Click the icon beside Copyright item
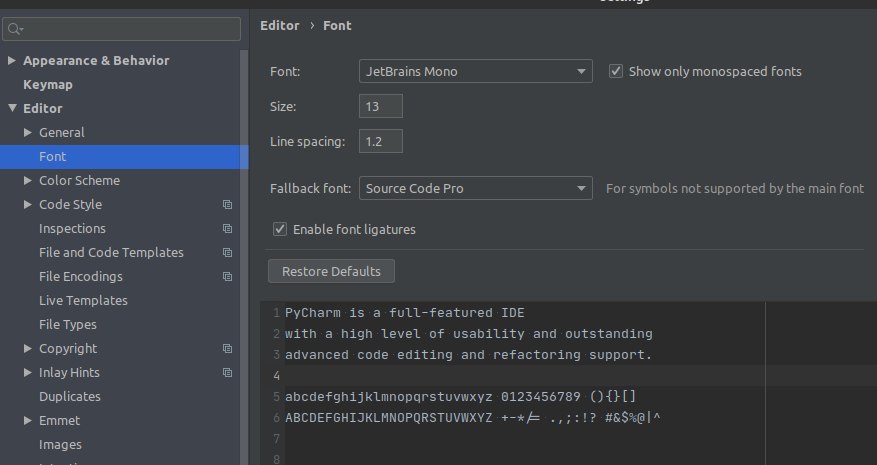Image resolution: width=877 pixels, height=465 pixels. tap(227, 349)
